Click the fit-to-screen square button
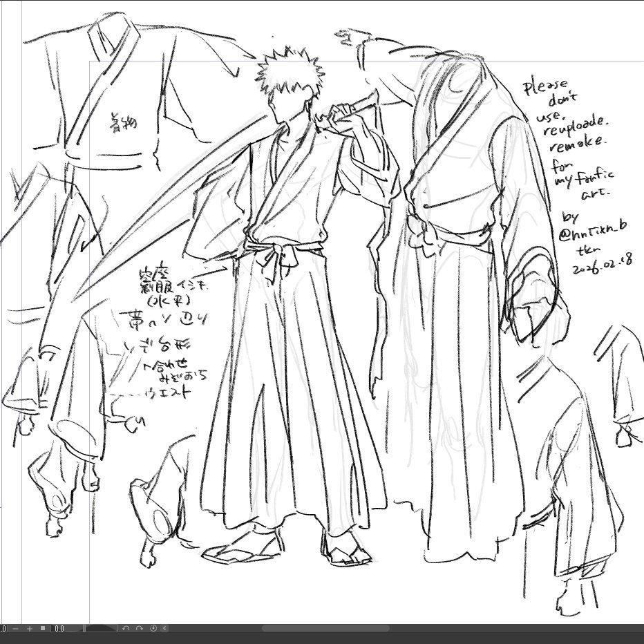Image resolution: width=644 pixels, height=644 pixels. [43, 628]
